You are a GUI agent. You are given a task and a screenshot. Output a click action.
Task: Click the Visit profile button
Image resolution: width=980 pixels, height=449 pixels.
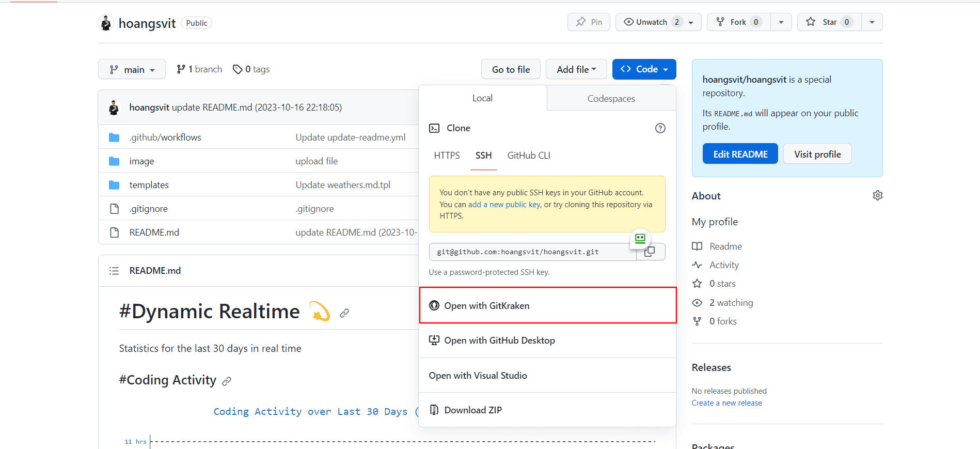pos(817,154)
